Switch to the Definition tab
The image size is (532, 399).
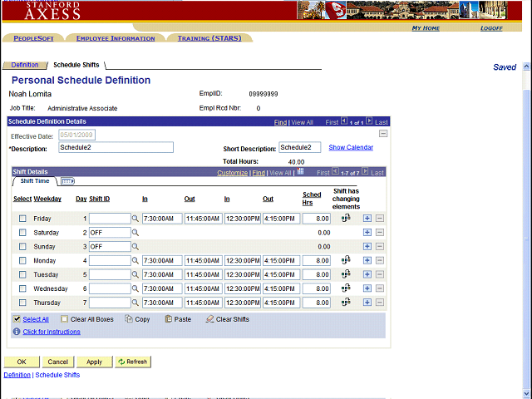(24, 65)
